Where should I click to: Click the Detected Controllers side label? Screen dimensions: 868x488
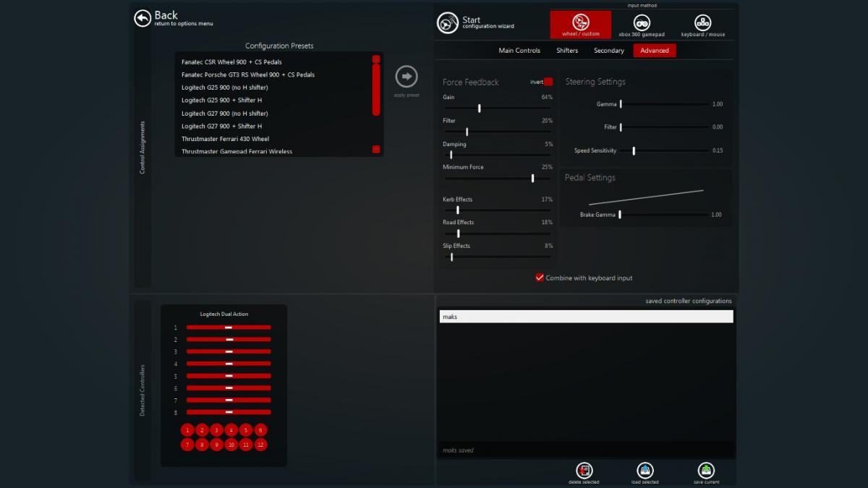coord(142,390)
